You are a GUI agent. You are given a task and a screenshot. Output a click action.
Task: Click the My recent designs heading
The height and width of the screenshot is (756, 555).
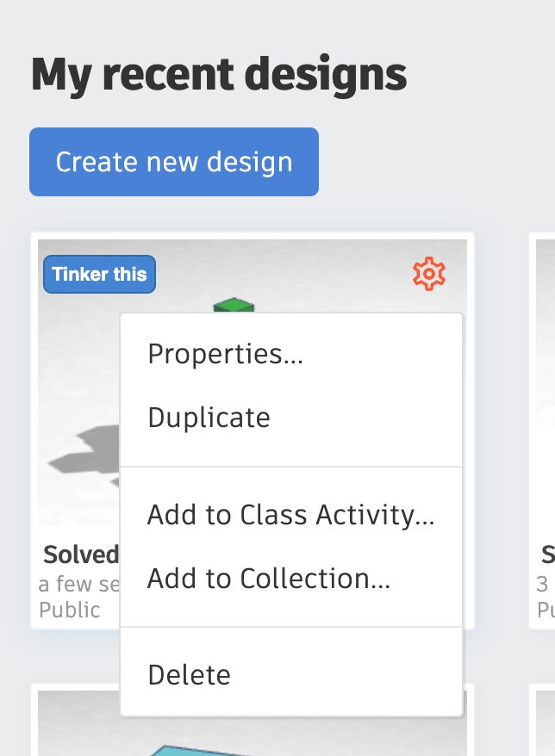coord(218,75)
